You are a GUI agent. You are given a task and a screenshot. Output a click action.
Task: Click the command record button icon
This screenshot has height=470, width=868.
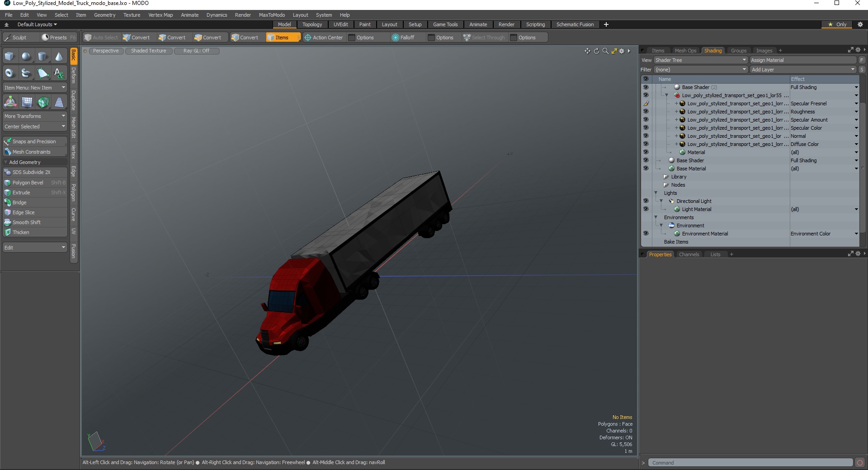point(860,462)
